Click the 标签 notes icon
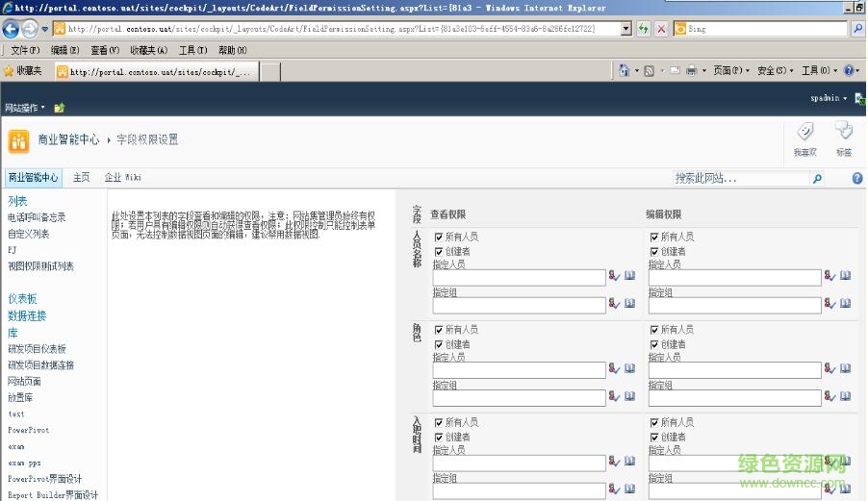 844,132
